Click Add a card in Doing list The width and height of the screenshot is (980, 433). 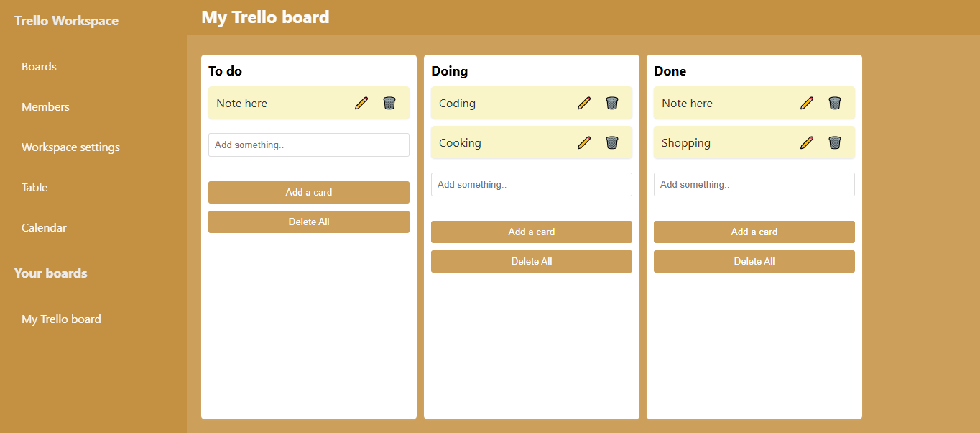point(532,232)
